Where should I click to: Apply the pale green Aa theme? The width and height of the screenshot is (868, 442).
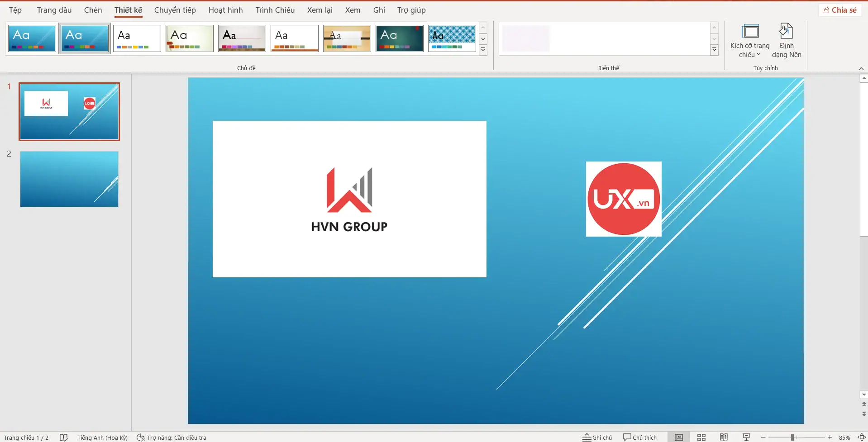[x=190, y=38]
